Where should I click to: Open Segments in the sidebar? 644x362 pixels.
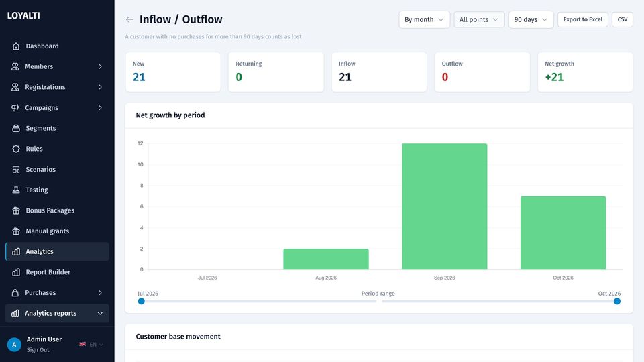point(57,128)
